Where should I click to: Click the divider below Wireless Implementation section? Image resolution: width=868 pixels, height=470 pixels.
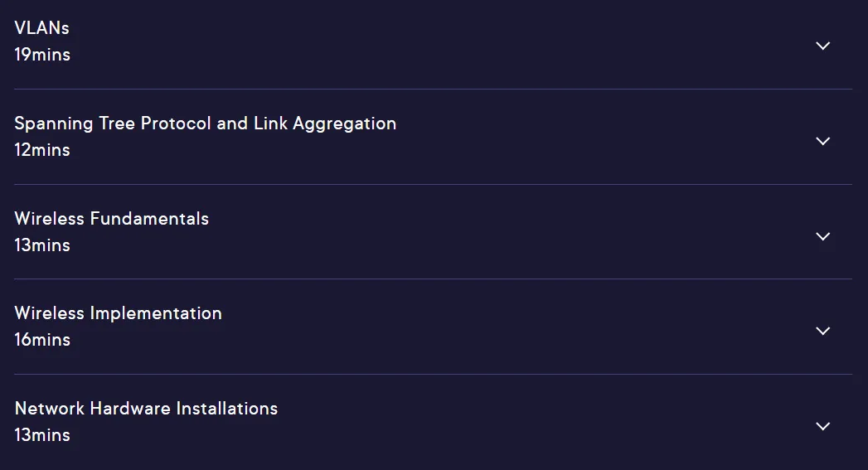click(x=433, y=374)
